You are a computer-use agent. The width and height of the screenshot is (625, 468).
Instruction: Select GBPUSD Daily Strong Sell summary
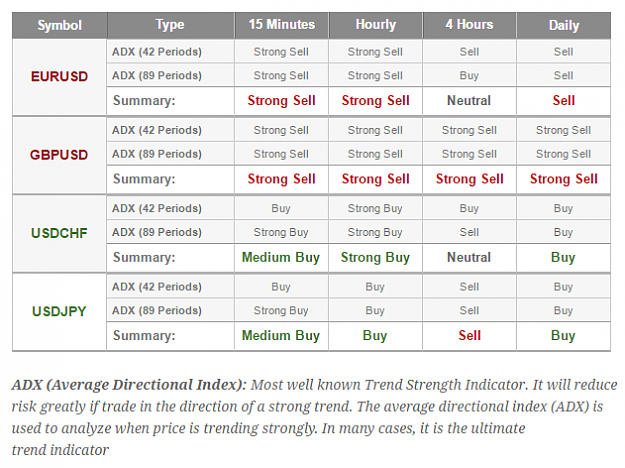pos(564,179)
